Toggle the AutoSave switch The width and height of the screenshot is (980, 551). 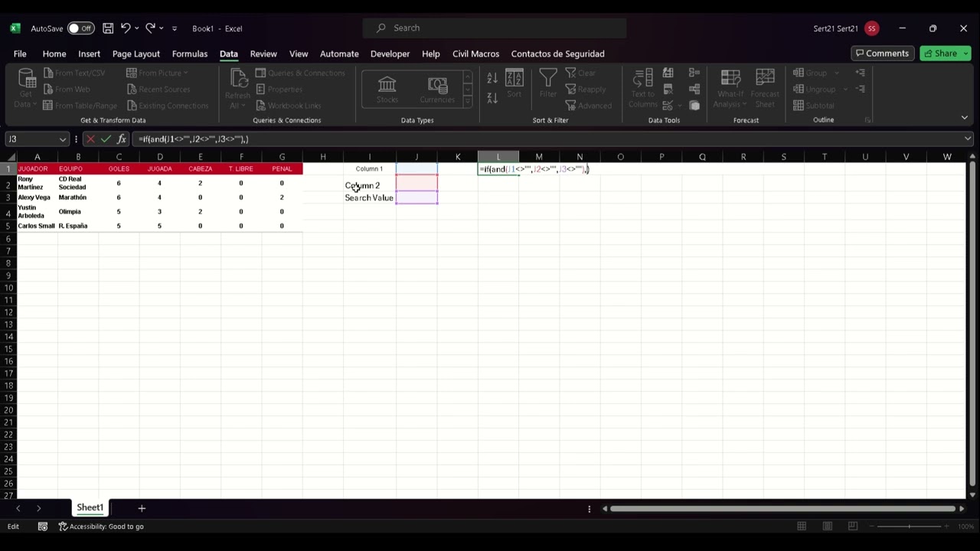click(x=80, y=28)
